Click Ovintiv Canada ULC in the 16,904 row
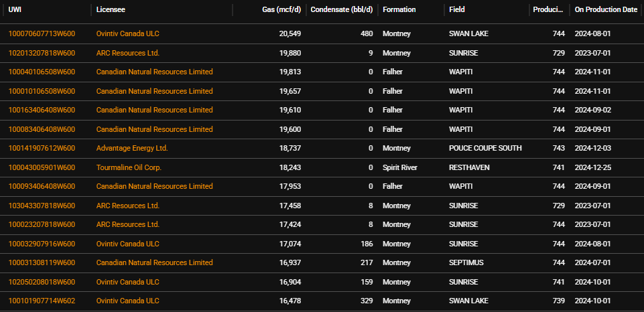The image size is (644, 312). point(128,282)
